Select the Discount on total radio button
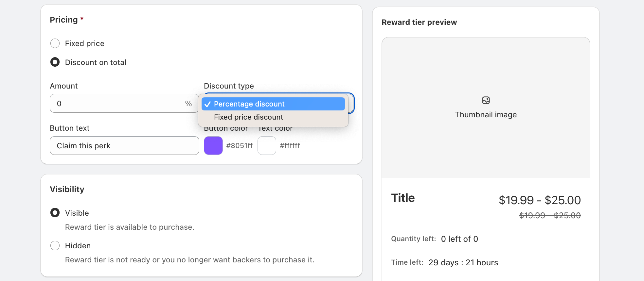Screen dimensions: 644x281 (55, 62)
